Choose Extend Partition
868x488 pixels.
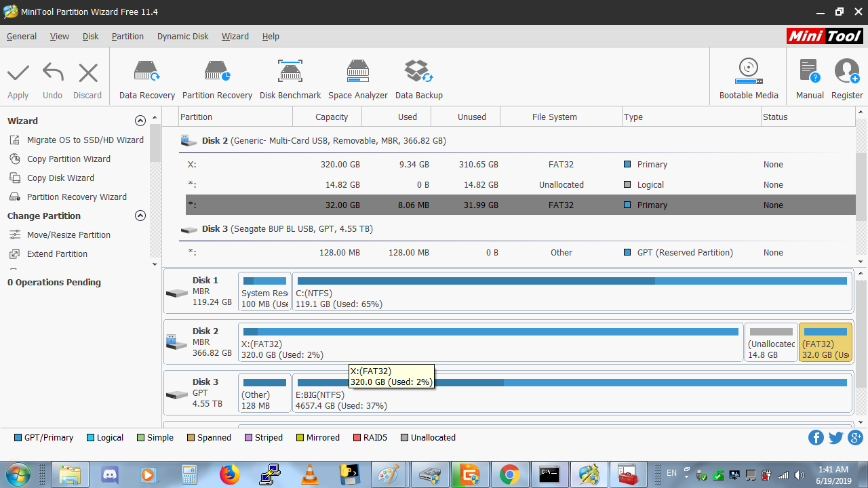click(x=57, y=253)
